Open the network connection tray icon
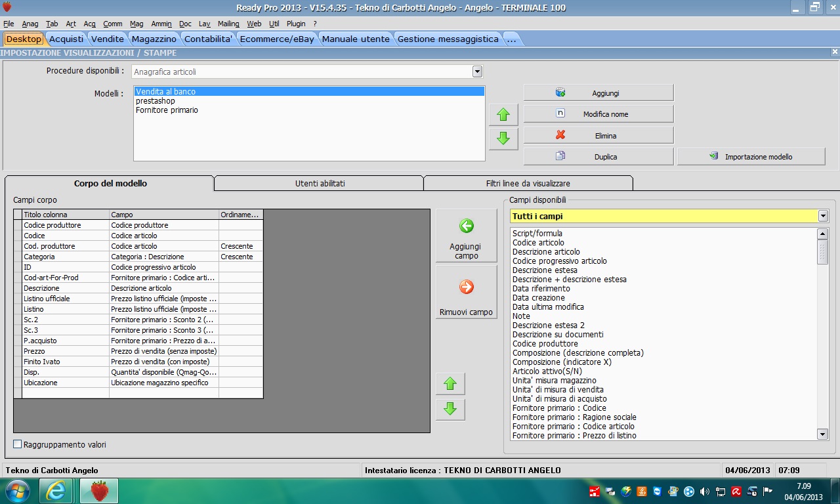840x504 pixels. 721,491
